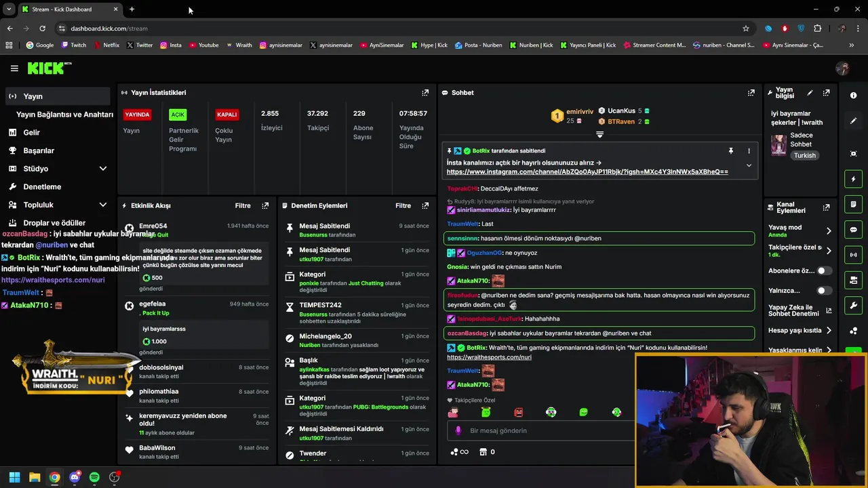Image resolution: width=868 pixels, height=488 pixels.
Task: Insert the green halo emote
Action: tap(486, 412)
